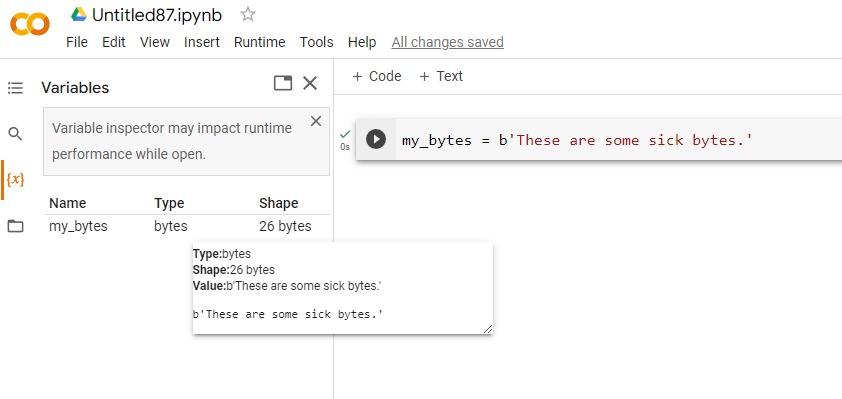The image size is (842, 399).
Task: Open the Tools menu
Action: [316, 42]
